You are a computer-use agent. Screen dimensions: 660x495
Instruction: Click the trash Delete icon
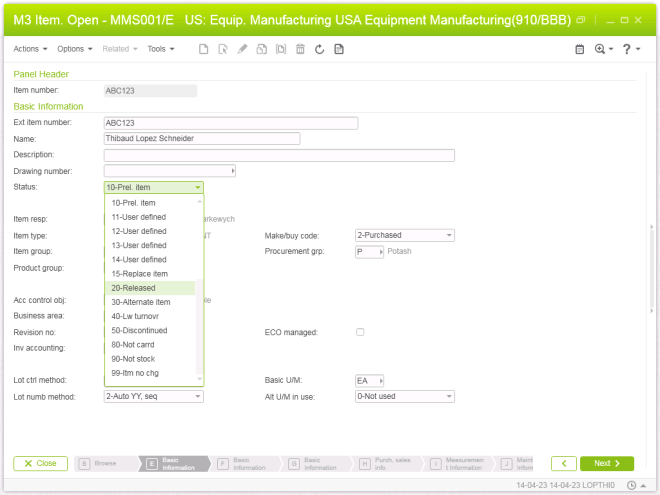coord(299,49)
